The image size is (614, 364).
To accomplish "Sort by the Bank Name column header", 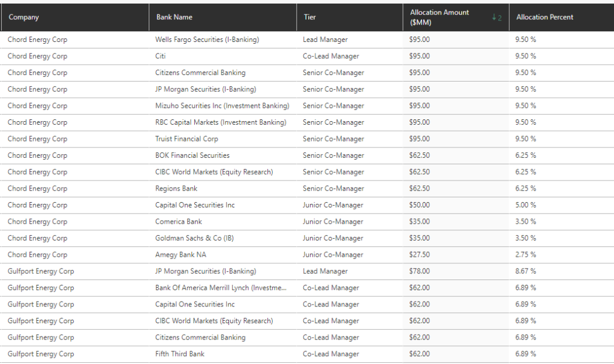I will tap(174, 17).
